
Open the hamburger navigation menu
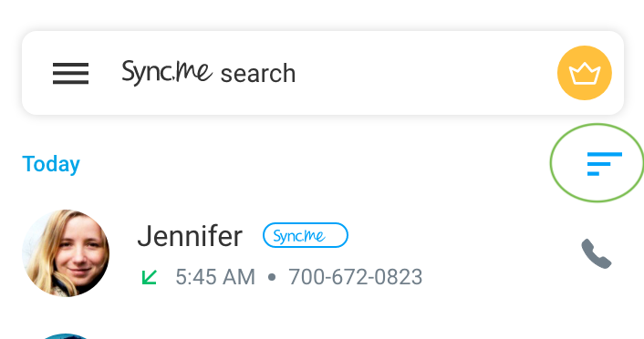[70, 74]
